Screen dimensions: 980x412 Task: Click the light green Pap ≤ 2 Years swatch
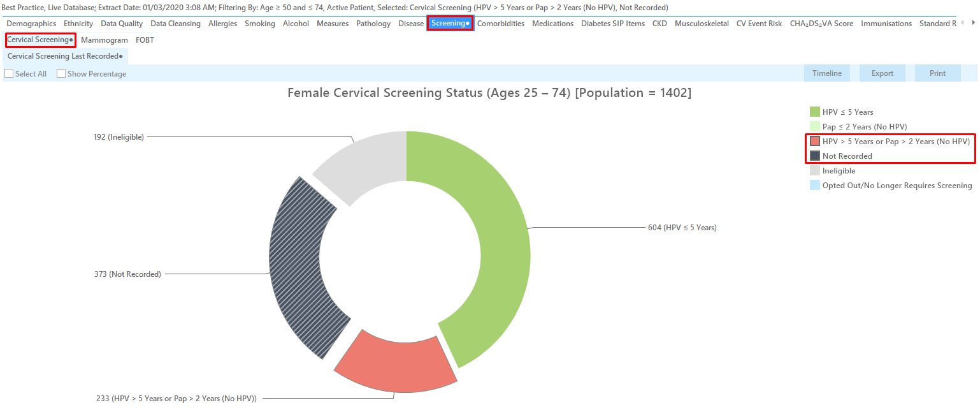pos(815,127)
